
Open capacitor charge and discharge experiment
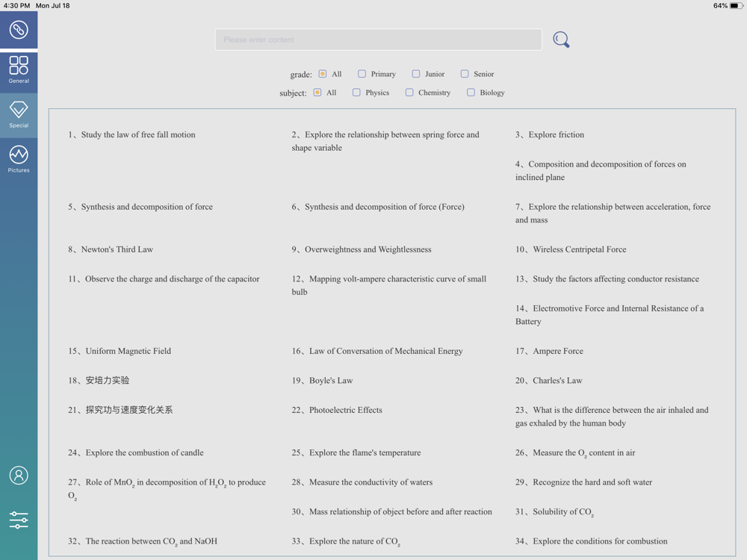point(164,279)
